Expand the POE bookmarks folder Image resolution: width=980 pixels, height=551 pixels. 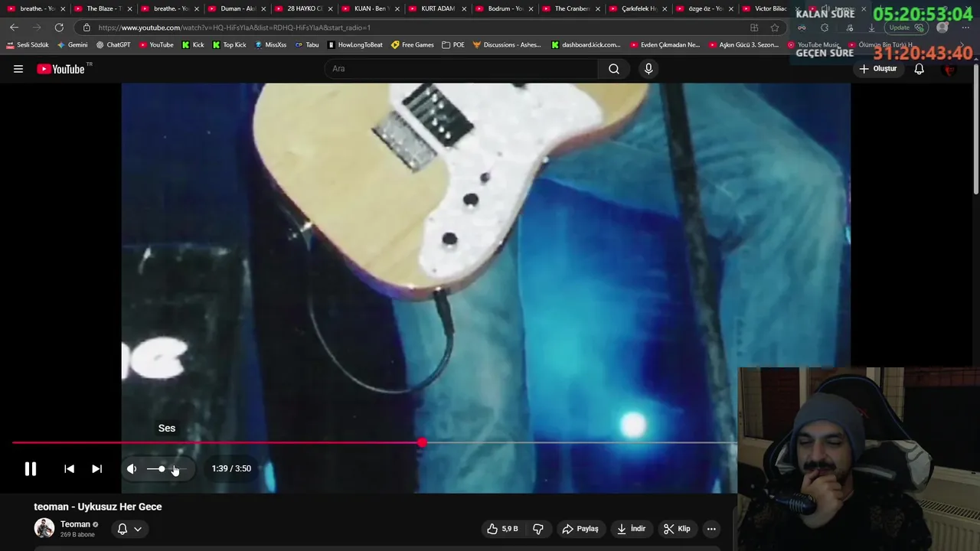tap(453, 45)
